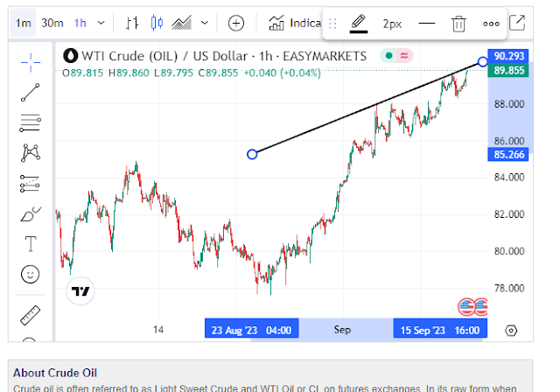Image resolution: width=560 pixels, height=392 pixels.
Task: Grab the floating toolbar drag handle
Action: (332, 24)
